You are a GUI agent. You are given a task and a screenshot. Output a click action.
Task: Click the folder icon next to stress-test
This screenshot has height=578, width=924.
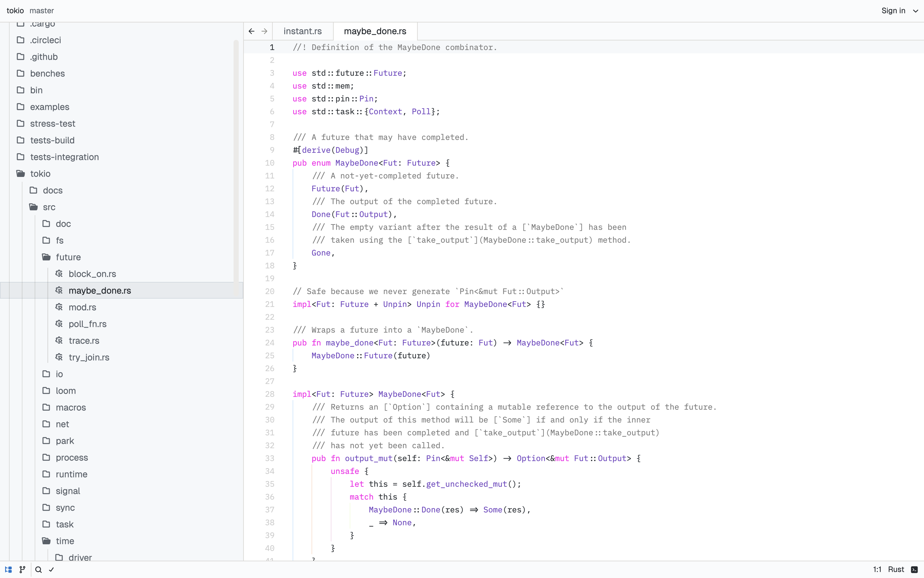coord(21,123)
